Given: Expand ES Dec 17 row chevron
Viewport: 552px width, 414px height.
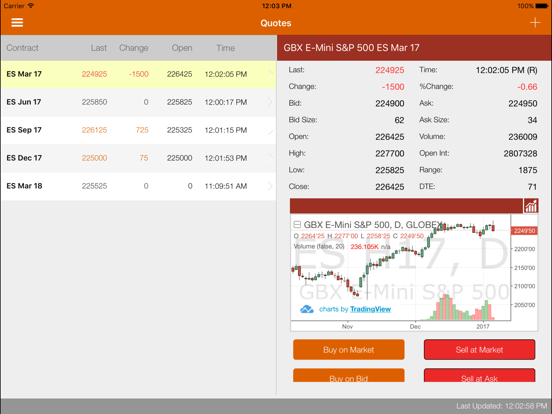Looking at the screenshot, I should tap(270, 158).
